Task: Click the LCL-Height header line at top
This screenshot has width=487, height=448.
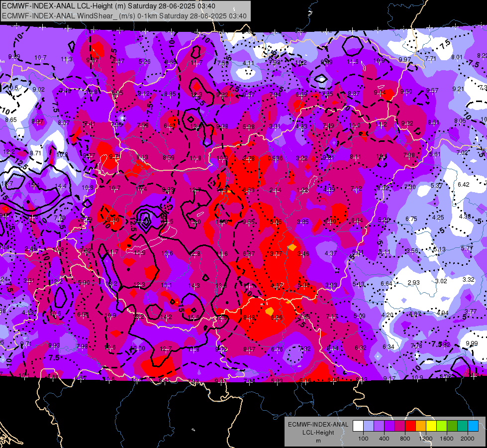Action: (109, 6)
